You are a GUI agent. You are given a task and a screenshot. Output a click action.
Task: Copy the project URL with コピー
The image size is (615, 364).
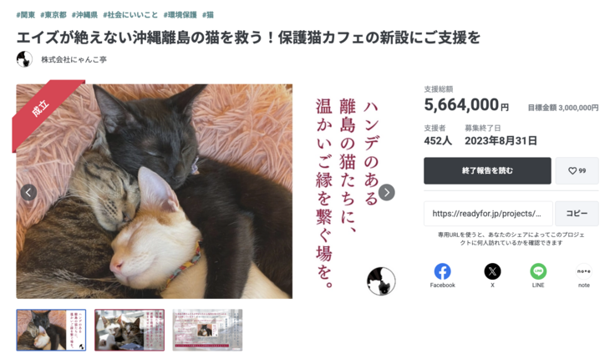pyautogui.click(x=577, y=214)
